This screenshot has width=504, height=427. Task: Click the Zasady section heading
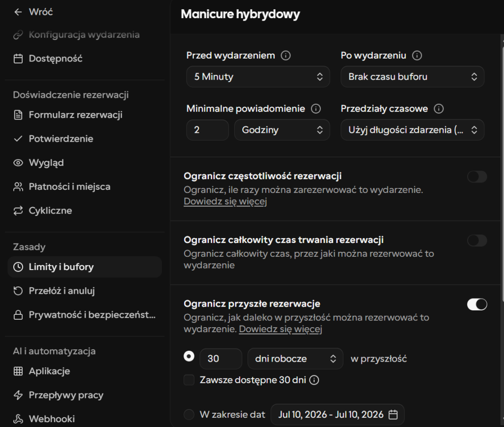pos(29,247)
